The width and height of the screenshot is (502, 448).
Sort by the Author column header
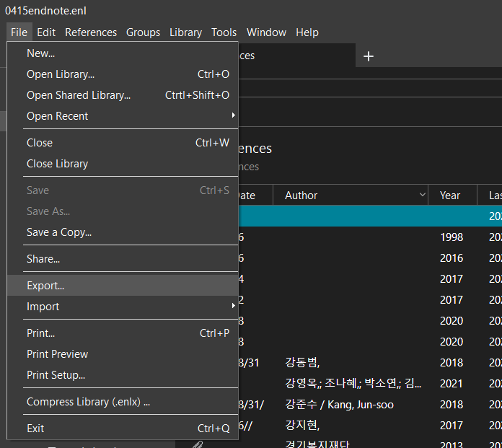(351, 196)
